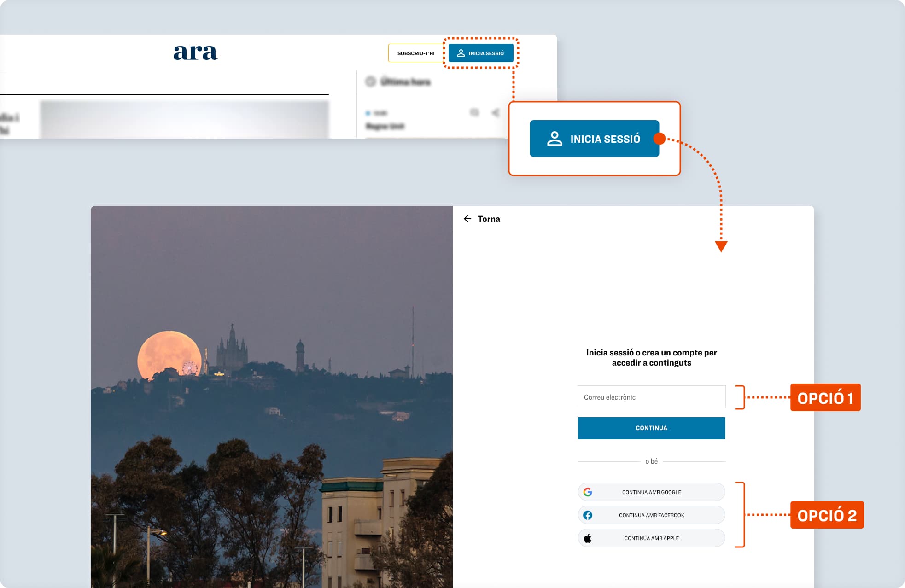Click the Google logo icon
The image size is (905, 588).
coord(588,492)
